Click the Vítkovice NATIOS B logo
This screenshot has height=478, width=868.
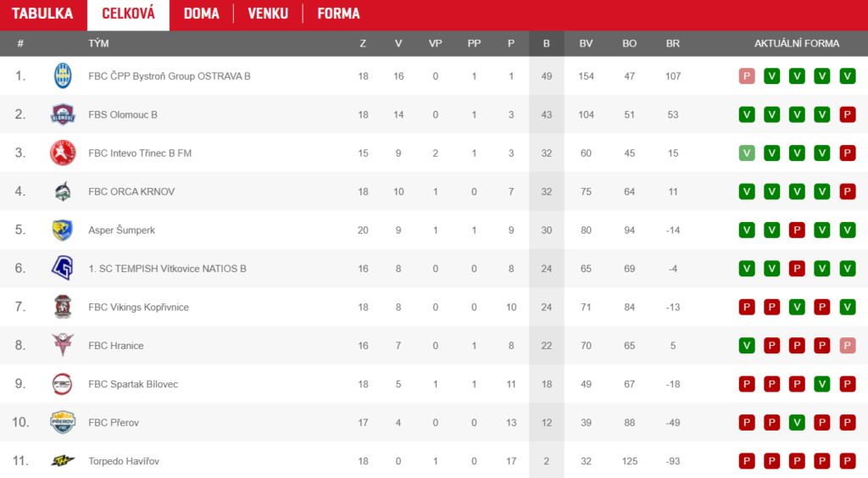pyautogui.click(x=63, y=269)
